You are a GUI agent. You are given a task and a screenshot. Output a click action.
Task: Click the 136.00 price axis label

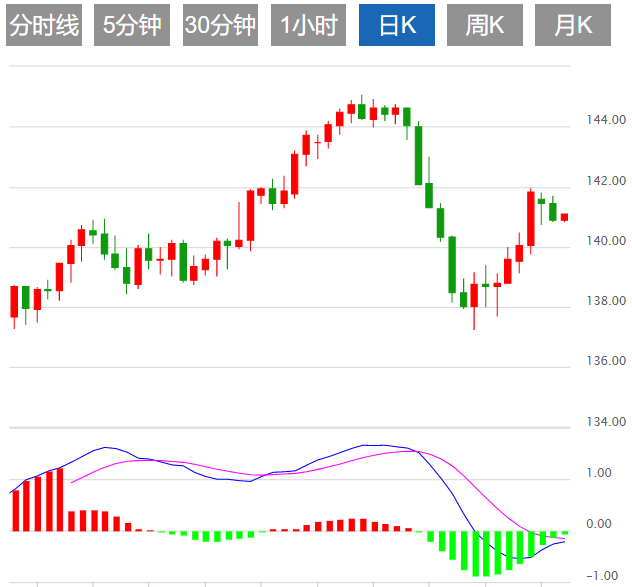(606, 361)
